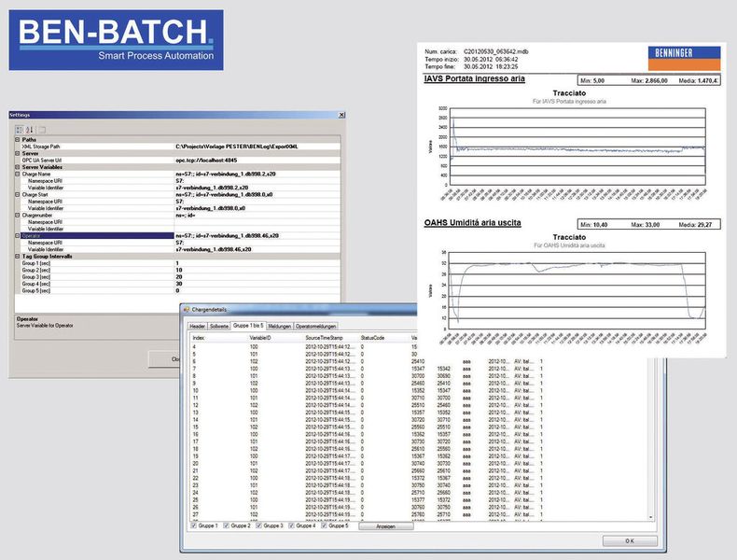Edit the XML Storage Path value field
The height and width of the screenshot is (560, 737).
coord(257,147)
